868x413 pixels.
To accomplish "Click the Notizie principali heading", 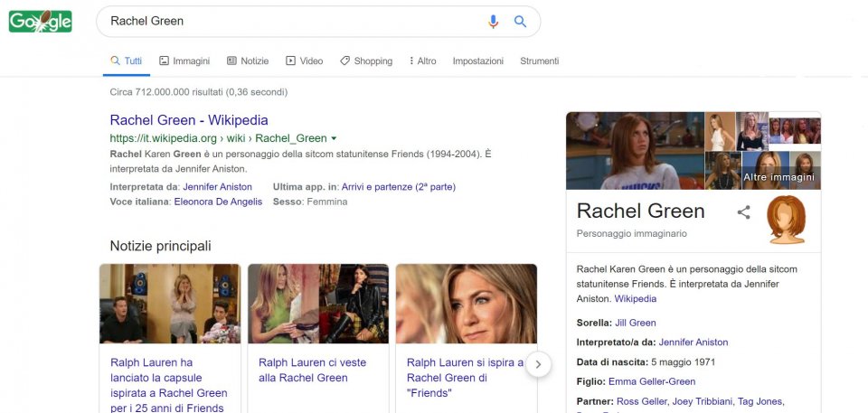I will click(161, 246).
